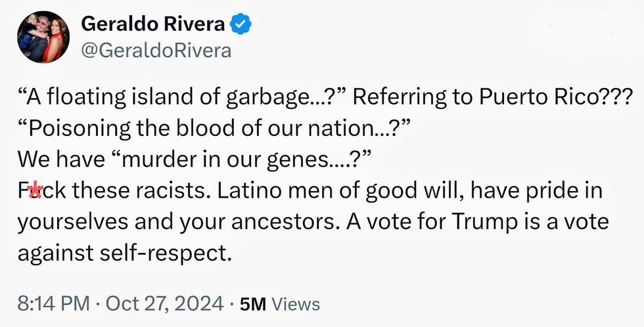Click the phrase "yourselves and your ancestors"
The image size is (644, 327).
tap(177, 223)
